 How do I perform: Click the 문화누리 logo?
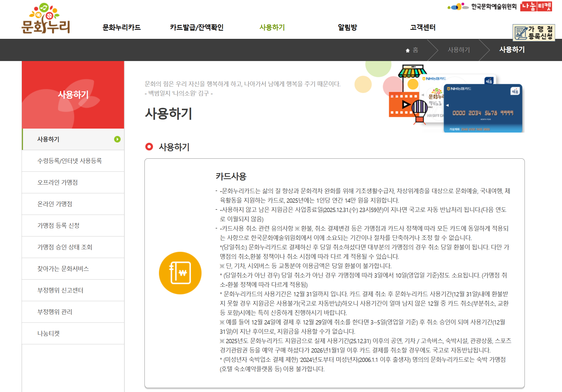pyautogui.click(x=46, y=19)
